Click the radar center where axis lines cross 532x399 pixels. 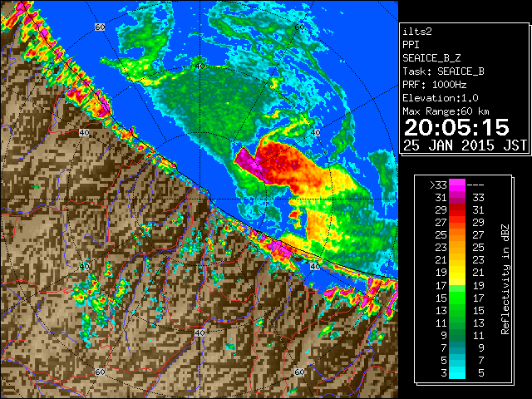coord(199,199)
